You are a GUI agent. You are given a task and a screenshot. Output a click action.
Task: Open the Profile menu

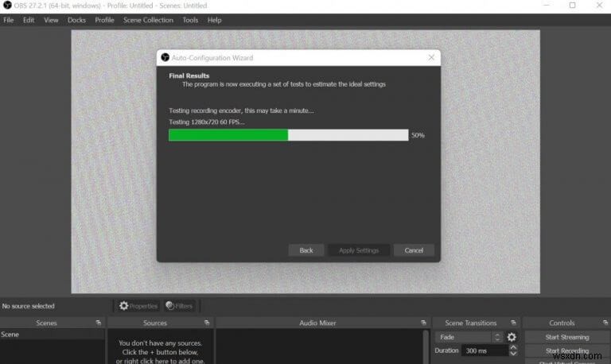(104, 20)
